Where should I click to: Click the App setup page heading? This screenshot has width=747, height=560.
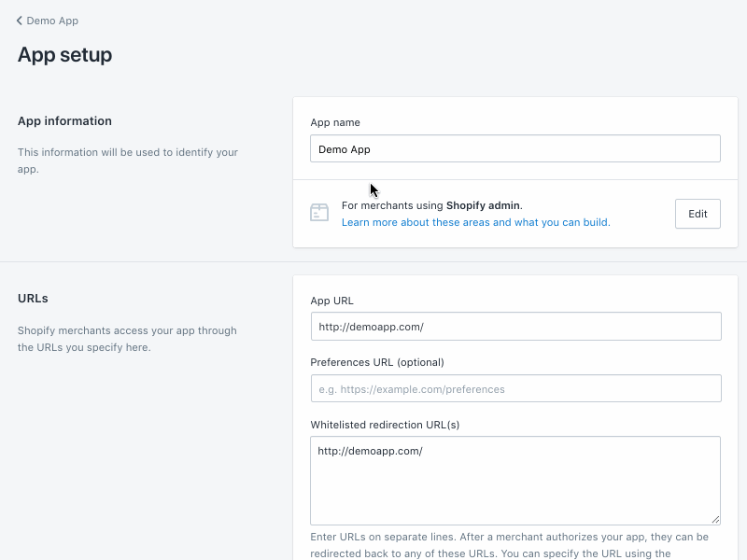tap(65, 55)
